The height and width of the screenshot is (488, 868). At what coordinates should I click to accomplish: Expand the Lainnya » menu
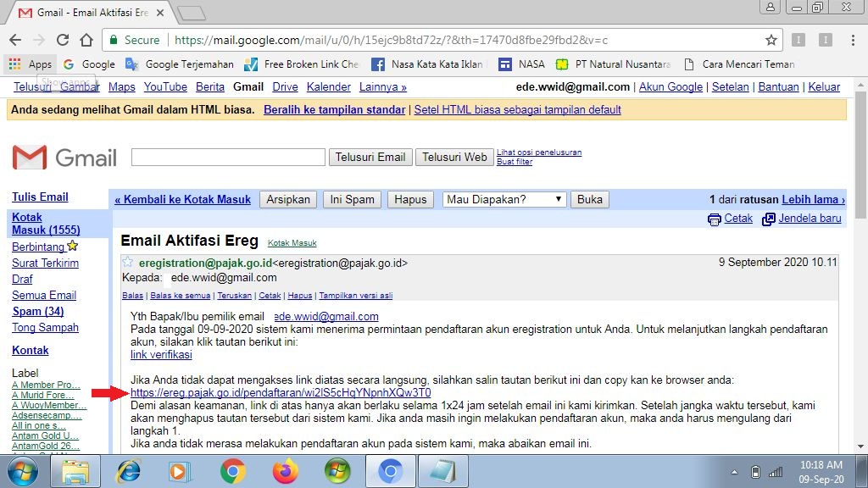pyautogui.click(x=383, y=87)
